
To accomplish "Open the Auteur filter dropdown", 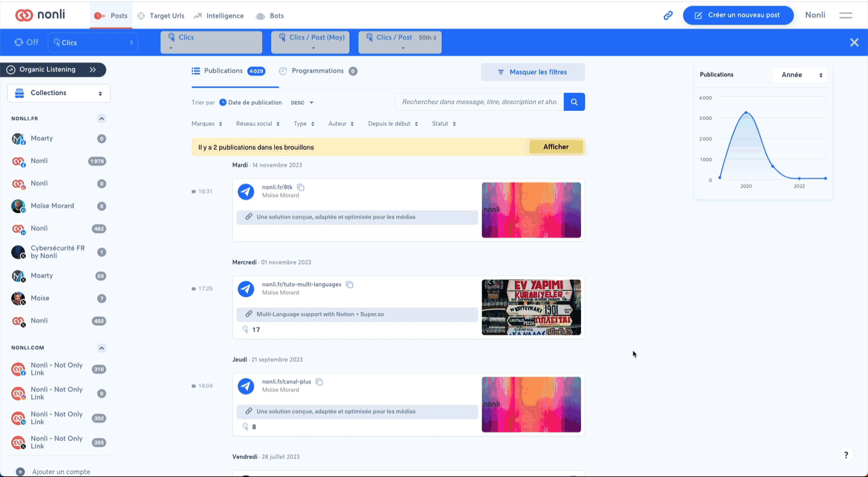I will (341, 124).
